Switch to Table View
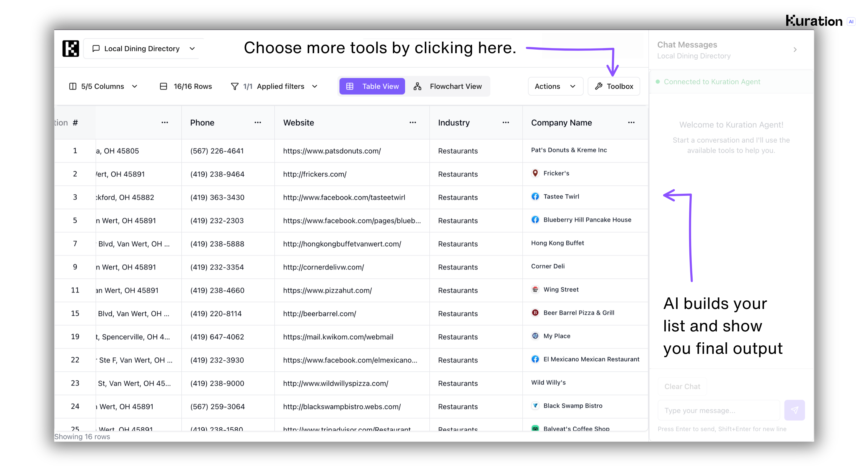Image resolution: width=868 pixels, height=472 pixels. point(372,86)
